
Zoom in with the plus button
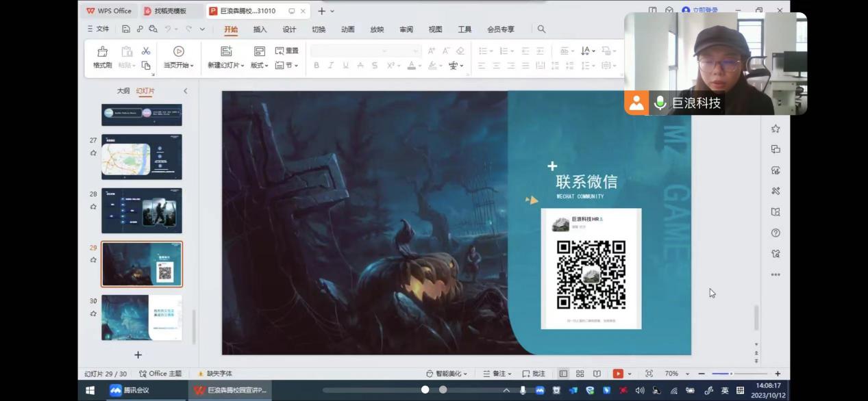point(778,374)
